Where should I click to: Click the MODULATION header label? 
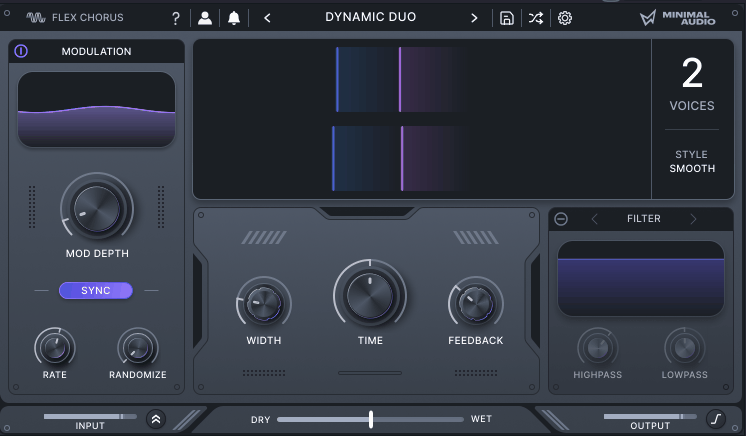[97, 51]
